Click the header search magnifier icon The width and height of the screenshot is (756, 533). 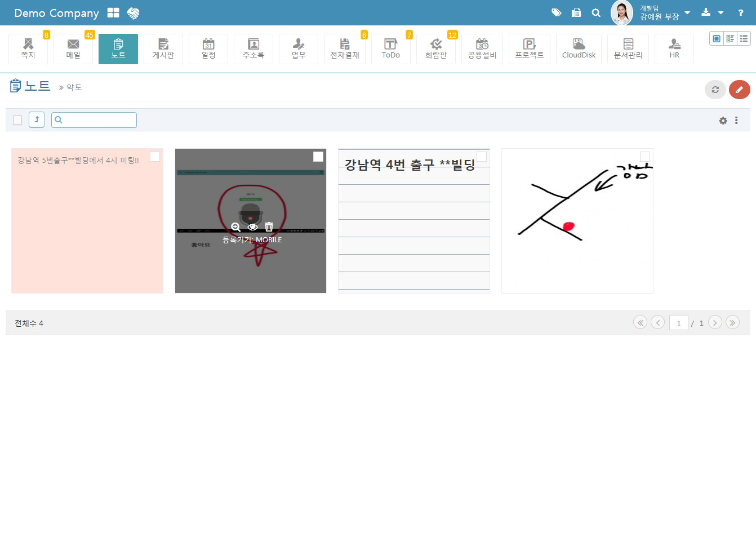(596, 12)
